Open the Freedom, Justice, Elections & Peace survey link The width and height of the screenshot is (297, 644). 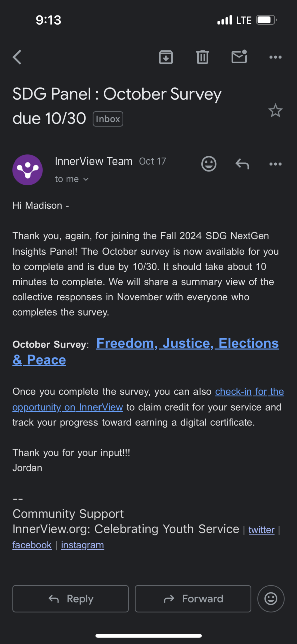pos(146,351)
